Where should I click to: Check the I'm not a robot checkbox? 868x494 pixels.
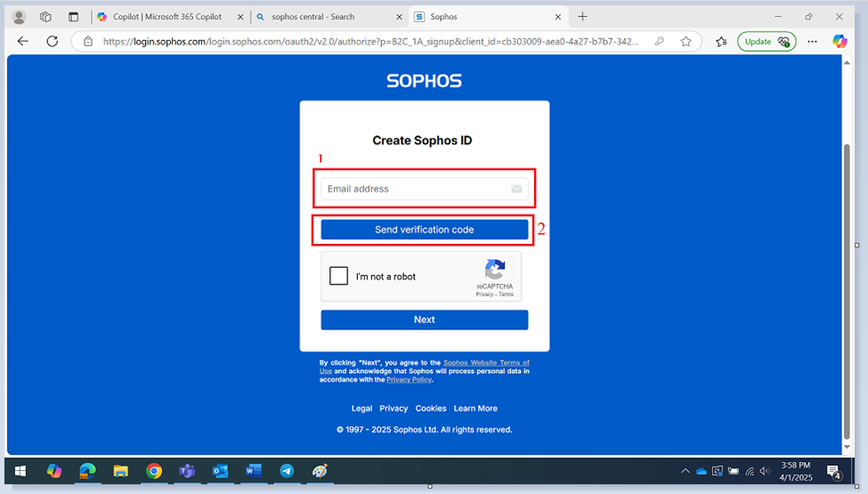click(x=338, y=276)
